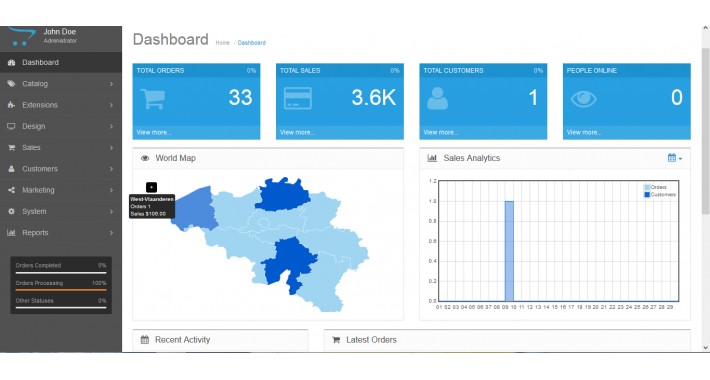Click the cart icon beside Latest Orders
Viewport: 710px width, 380px height.
pyautogui.click(x=336, y=340)
